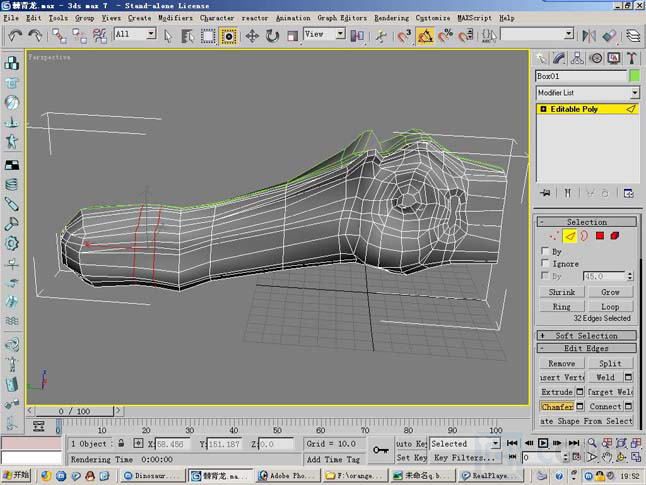
Task: Open the Modifiers menu
Action: tap(175, 18)
